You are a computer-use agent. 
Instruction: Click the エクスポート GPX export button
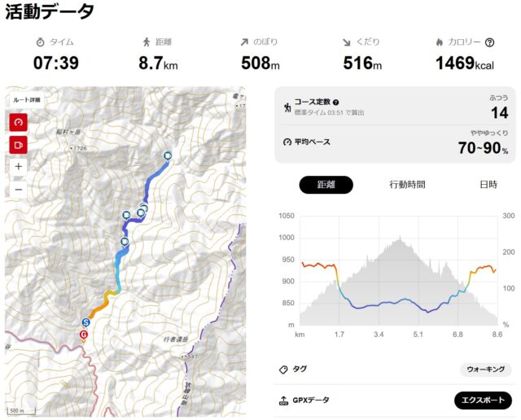483,400
